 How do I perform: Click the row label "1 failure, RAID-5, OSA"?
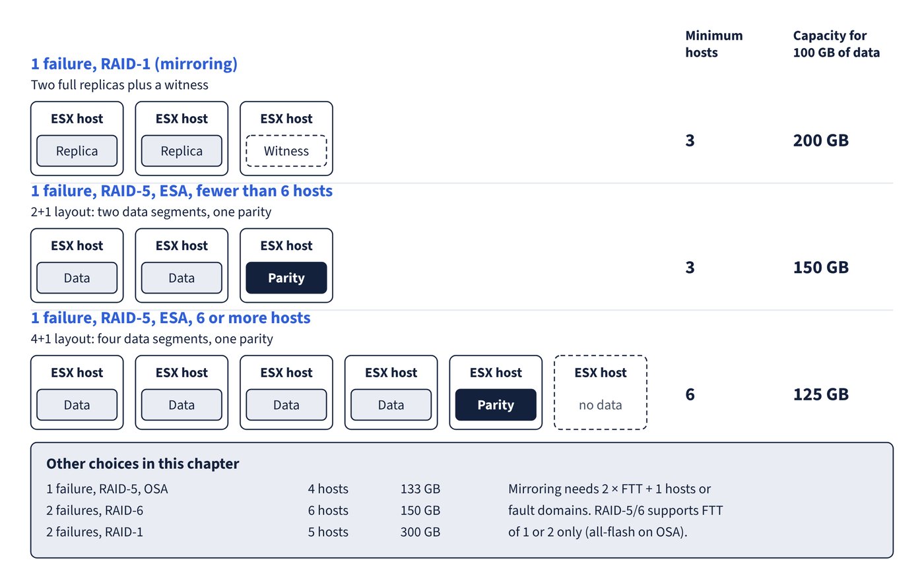click(107, 489)
